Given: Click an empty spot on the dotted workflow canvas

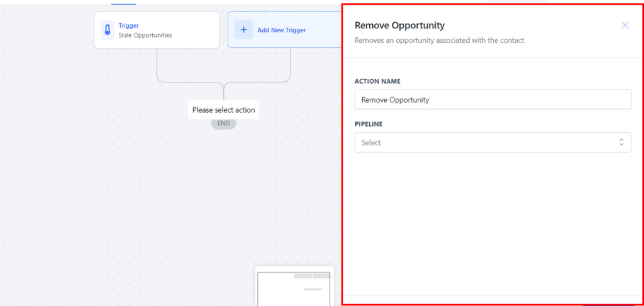Looking at the screenshot, I should click(94, 201).
